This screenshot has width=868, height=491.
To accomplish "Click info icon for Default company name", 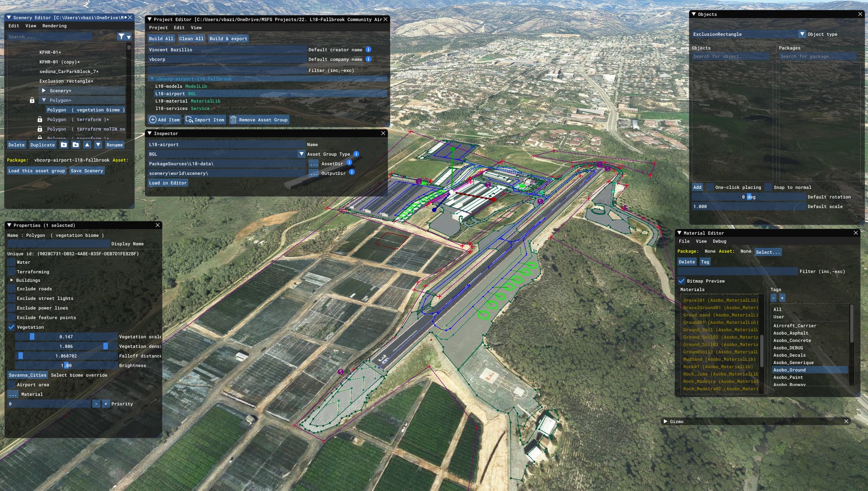I will tap(368, 59).
